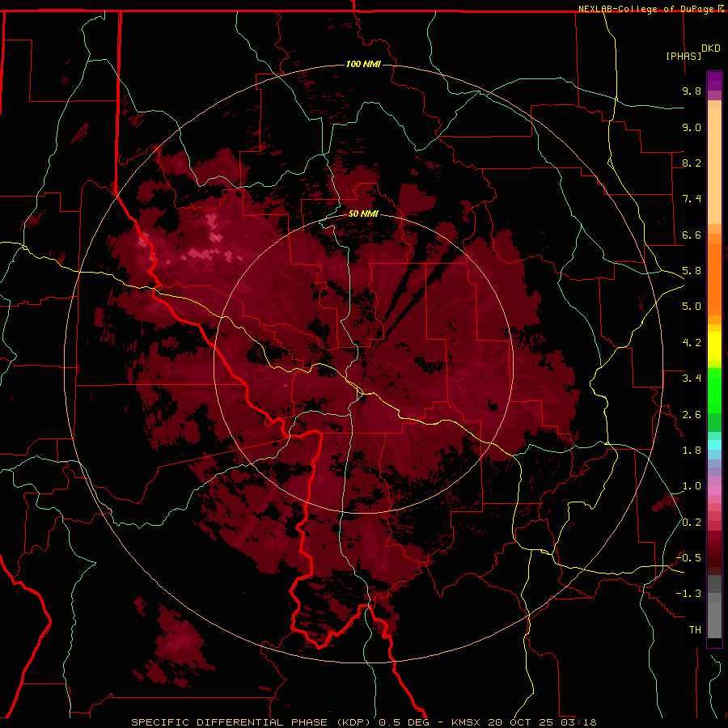Click the NEXLAB-College of DuPage credit text
The image size is (728, 728).
(x=645, y=9)
